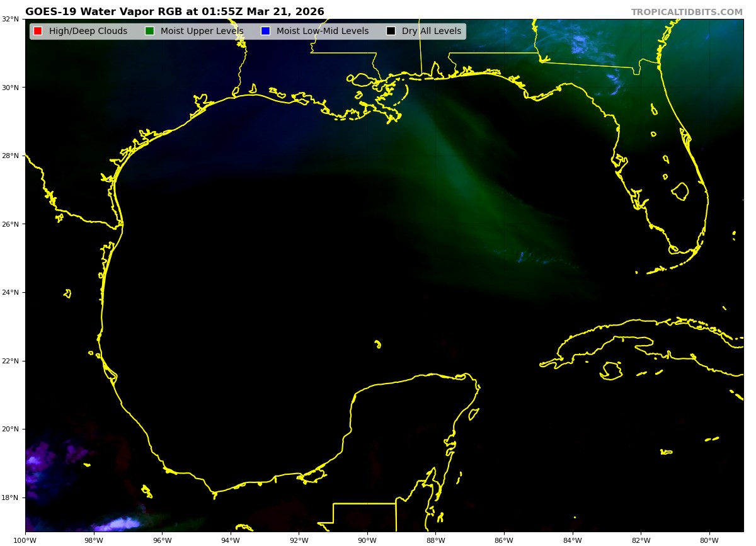Screen dimensions: 756x546
Task: Click the black Dry All Levels swatch
Action: coord(391,31)
